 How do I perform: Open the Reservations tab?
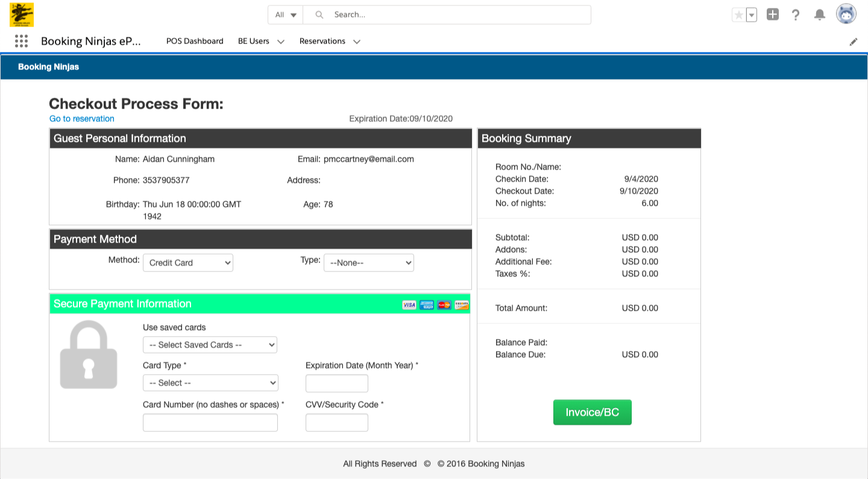(322, 41)
